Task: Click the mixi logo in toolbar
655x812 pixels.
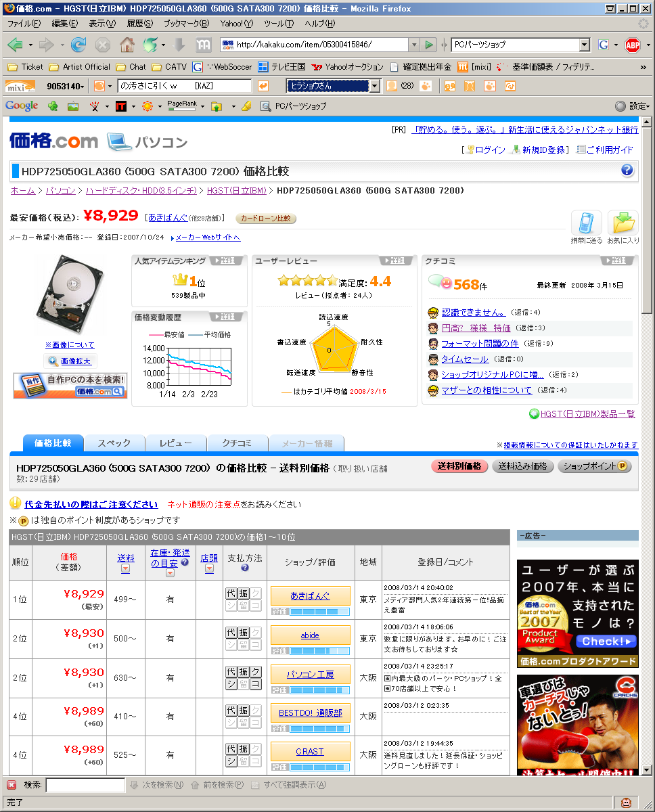Action: [x=20, y=86]
